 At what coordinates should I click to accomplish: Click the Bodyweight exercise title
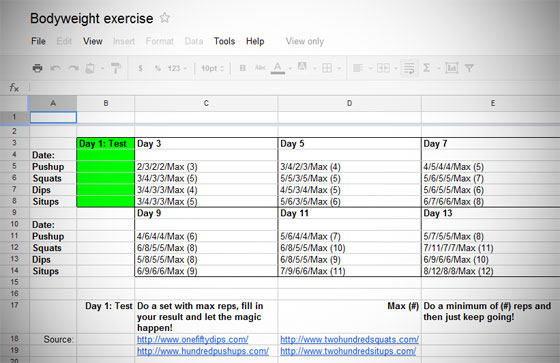pos(92,19)
